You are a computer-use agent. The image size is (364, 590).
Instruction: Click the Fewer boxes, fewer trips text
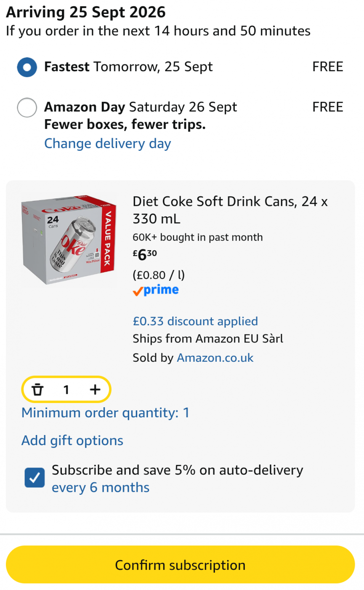pos(125,125)
